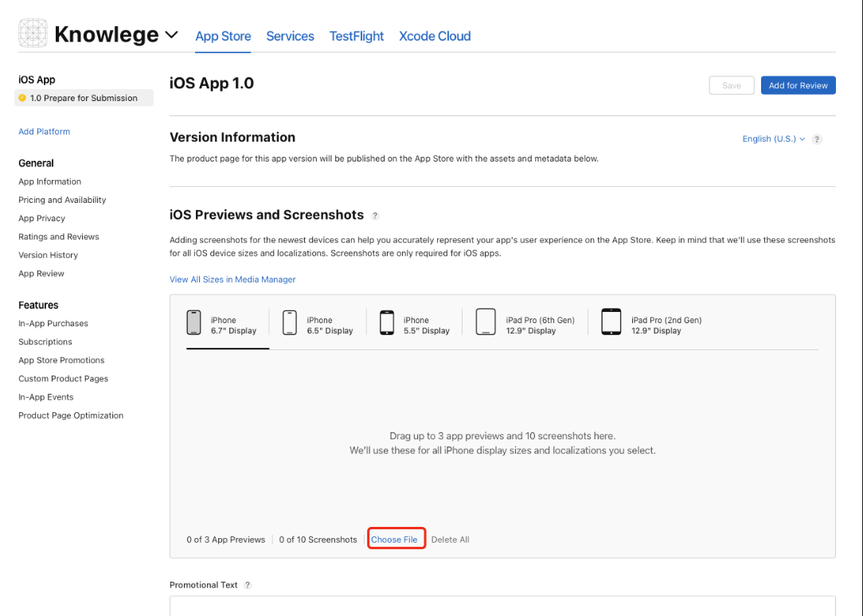863x616 pixels.
Task: Go to App Store Promotions
Action: (61, 361)
